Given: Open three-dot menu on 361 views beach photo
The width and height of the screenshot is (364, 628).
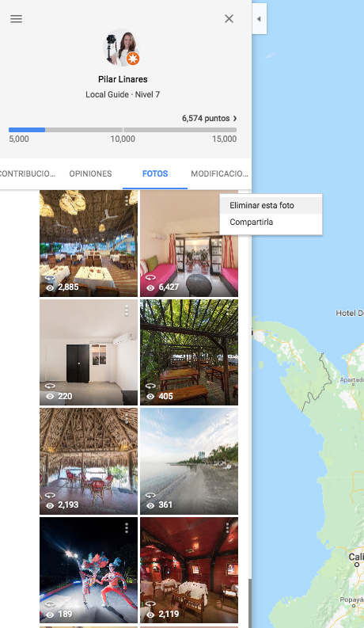Looking at the screenshot, I should click(227, 419).
